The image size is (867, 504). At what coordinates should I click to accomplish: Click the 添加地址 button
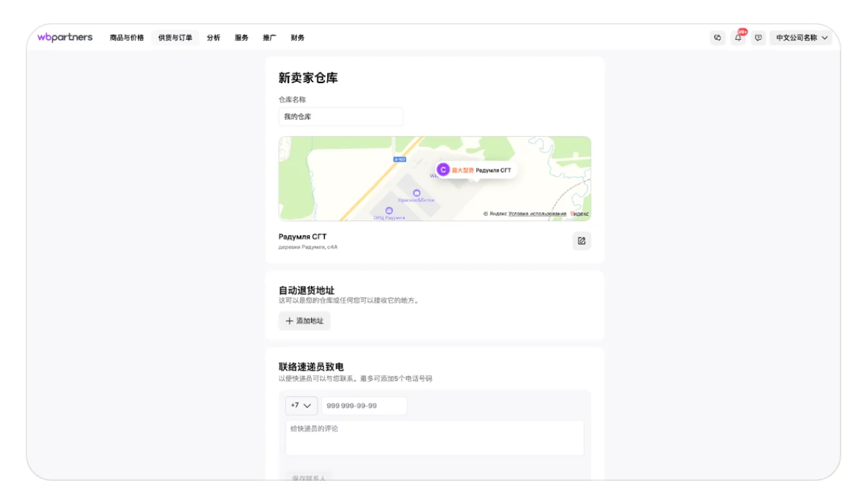[x=304, y=321]
